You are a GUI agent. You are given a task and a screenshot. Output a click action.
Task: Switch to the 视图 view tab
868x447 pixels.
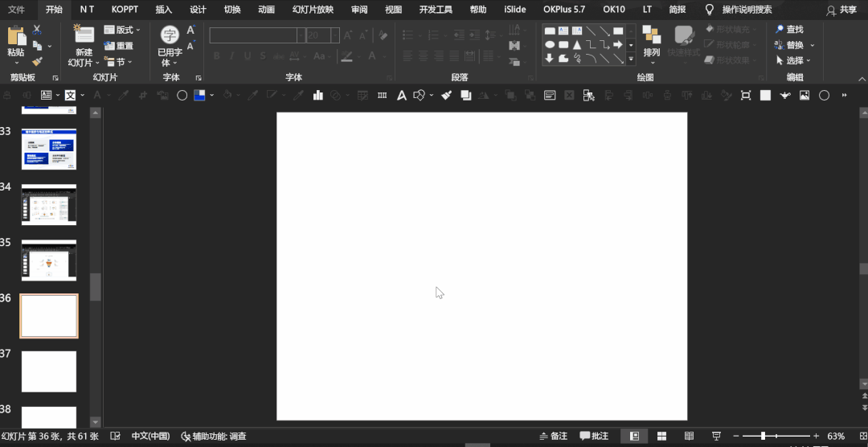(x=394, y=10)
